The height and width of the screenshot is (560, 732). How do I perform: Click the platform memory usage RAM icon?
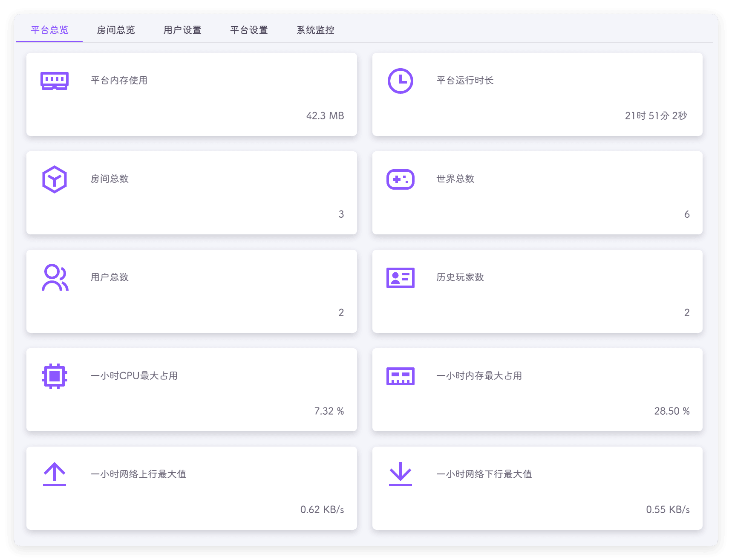pos(55,81)
